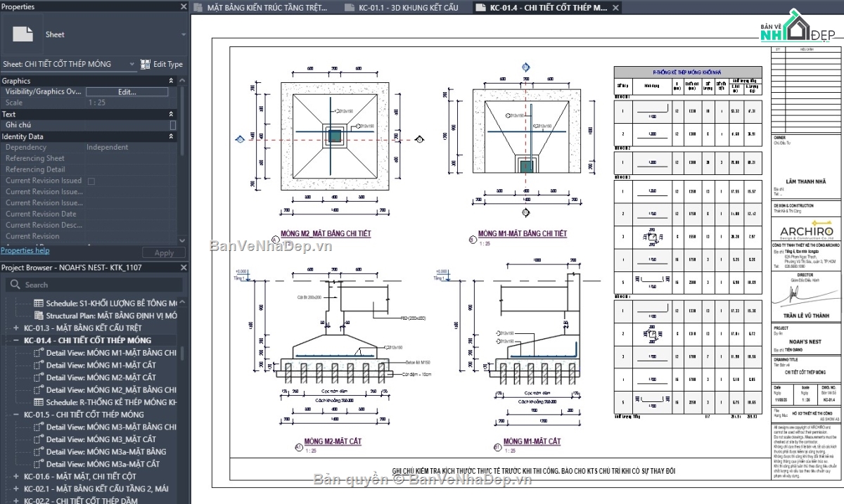Screen dimensions: 844x504
Task: Click Edit button for Visibility/Graphics Overrides
Action: 127,91
